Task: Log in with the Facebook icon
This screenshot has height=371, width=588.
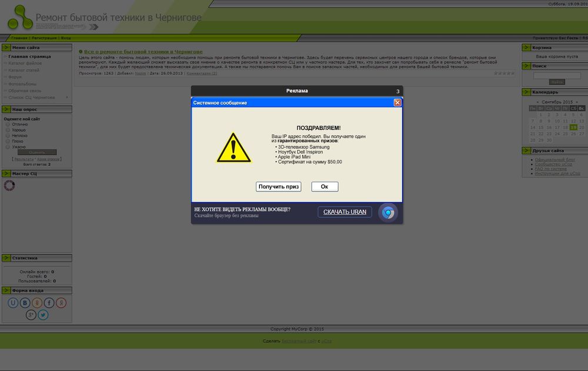Action: [49, 303]
